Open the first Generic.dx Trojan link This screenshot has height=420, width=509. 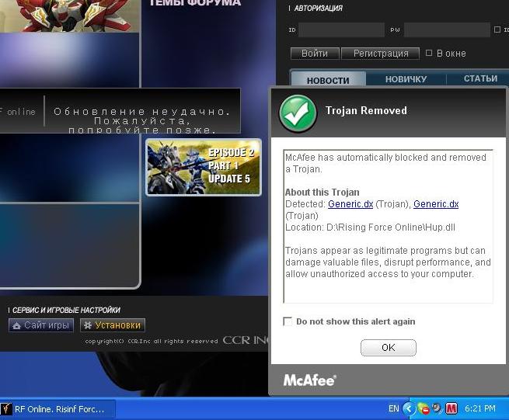point(350,204)
